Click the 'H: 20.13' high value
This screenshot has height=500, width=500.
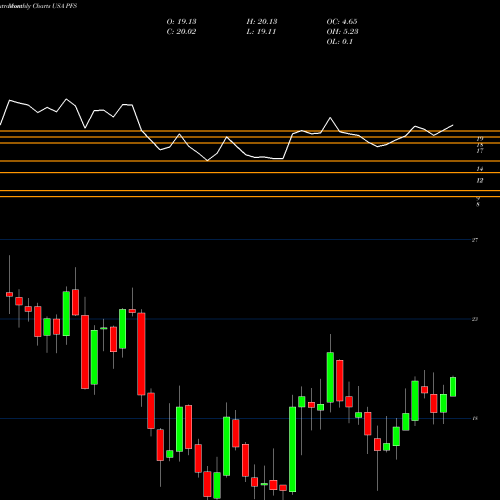pyautogui.click(x=262, y=22)
